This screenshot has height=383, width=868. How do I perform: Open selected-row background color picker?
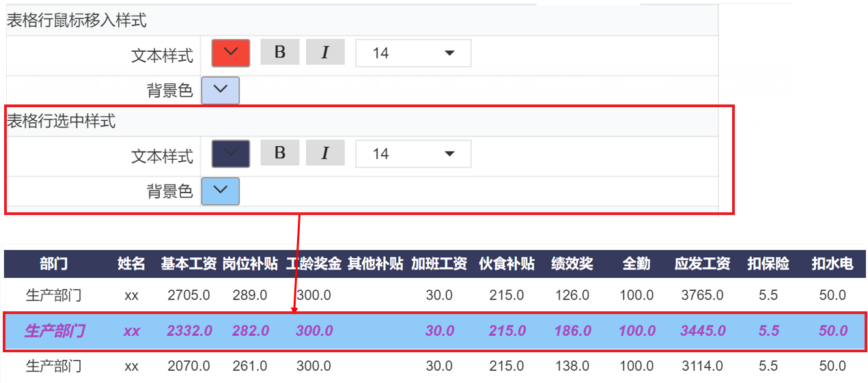[x=221, y=191]
